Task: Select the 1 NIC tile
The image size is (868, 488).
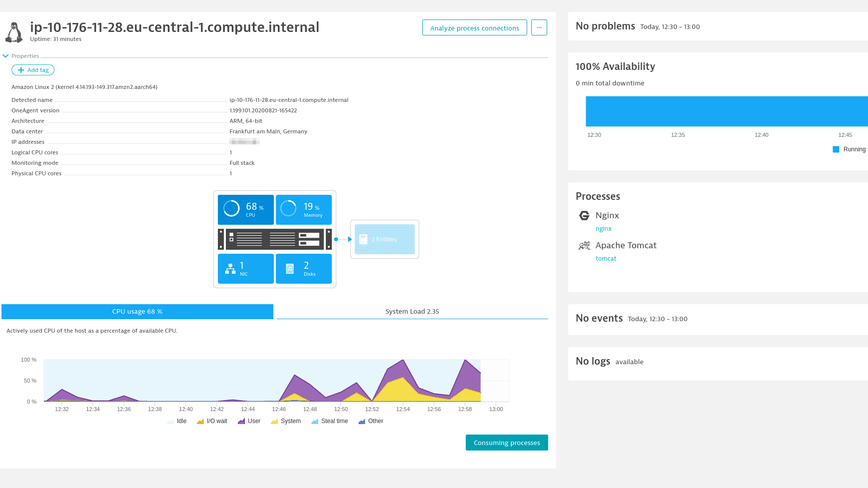Action: tap(246, 269)
